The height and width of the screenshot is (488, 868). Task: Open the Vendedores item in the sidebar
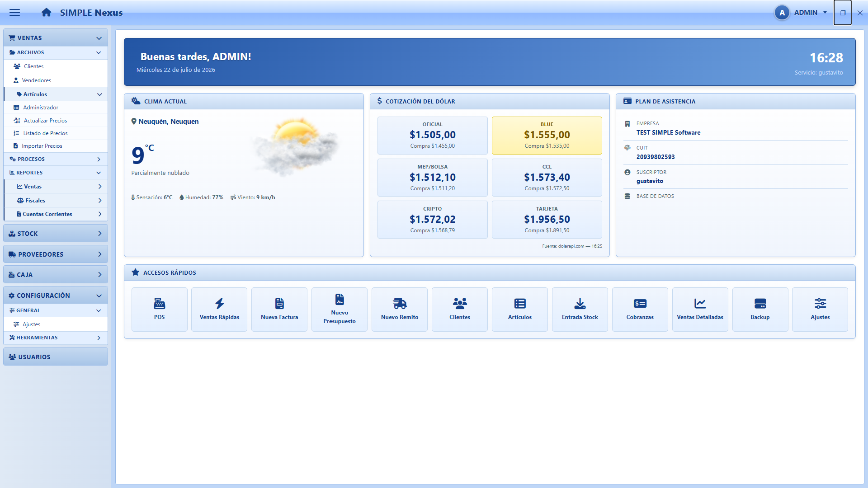(x=56, y=80)
